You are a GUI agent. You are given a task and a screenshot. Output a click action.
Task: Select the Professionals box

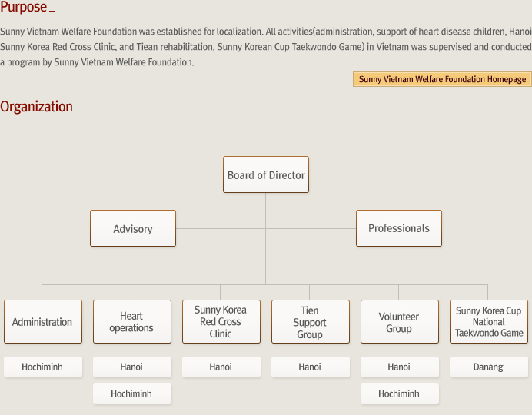(399, 228)
